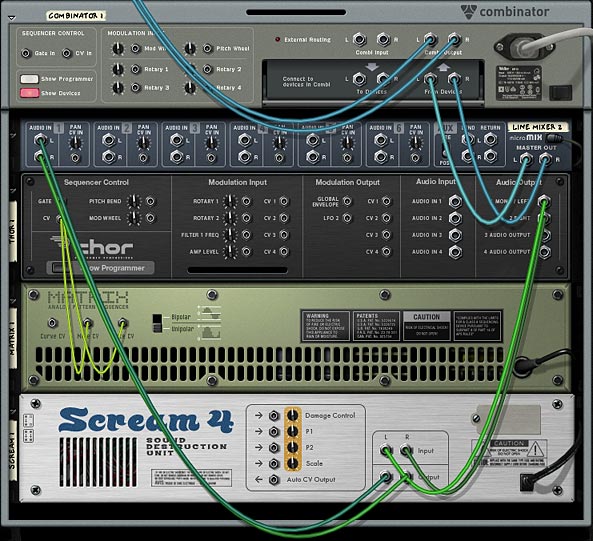Click the Thor 1 side tape label
593x541 pixels.
tap(12, 231)
